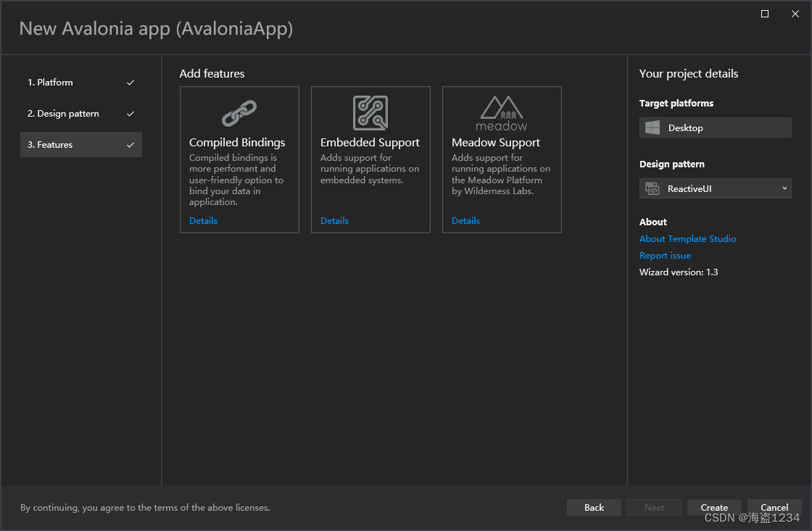Click the Desktop target platform entry
The height and width of the screenshot is (531, 812).
(x=715, y=127)
